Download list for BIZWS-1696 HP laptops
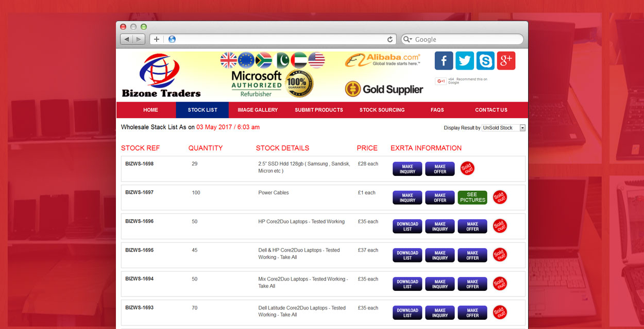Viewport: 644px width, 329px height. (x=408, y=226)
